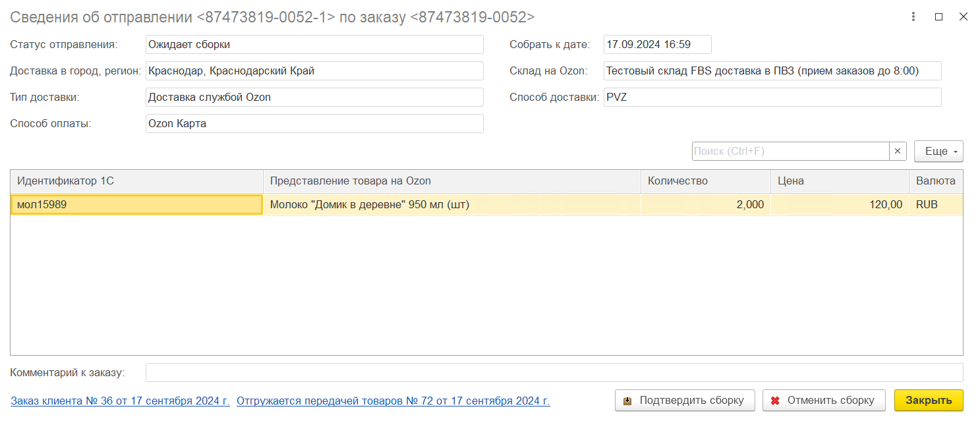Click Отменить сборку button
980x421 pixels.
[x=823, y=401]
